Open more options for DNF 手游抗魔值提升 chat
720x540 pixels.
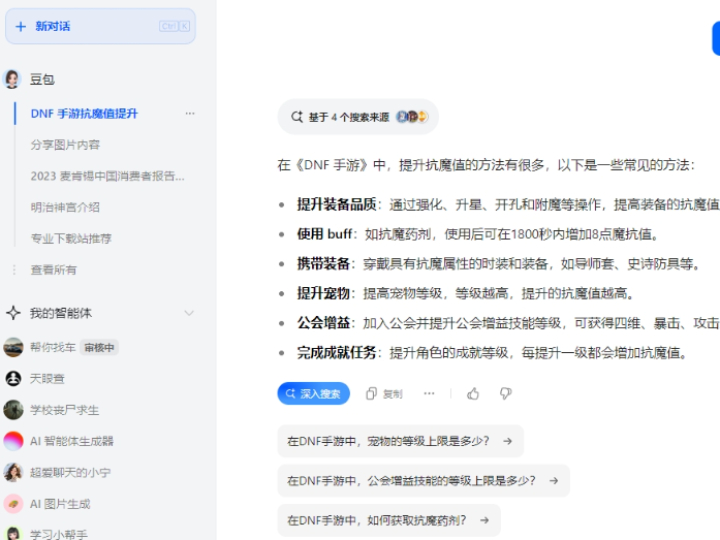(190, 113)
